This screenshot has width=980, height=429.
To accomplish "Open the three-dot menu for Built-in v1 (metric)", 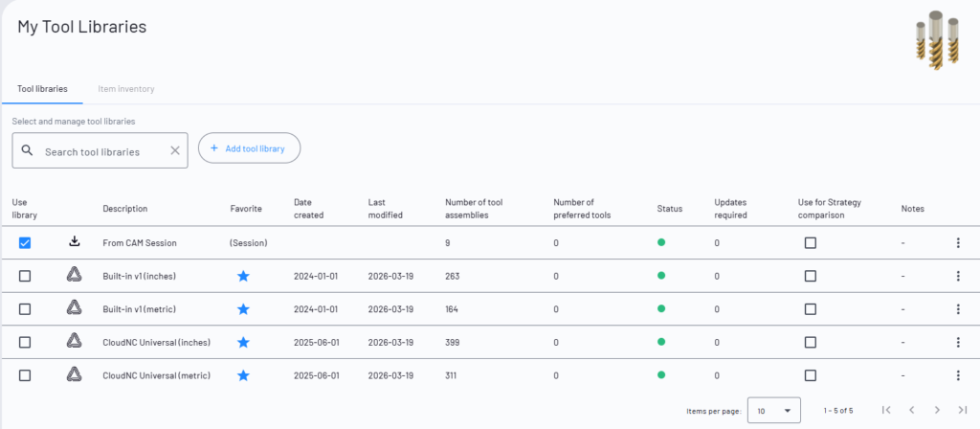I will (958, 309).
